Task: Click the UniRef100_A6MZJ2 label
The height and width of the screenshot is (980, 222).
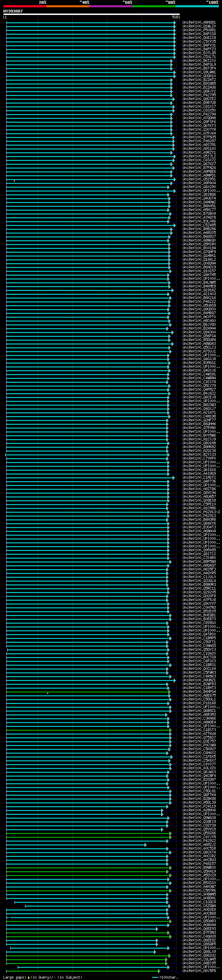Action: (199, 844)
